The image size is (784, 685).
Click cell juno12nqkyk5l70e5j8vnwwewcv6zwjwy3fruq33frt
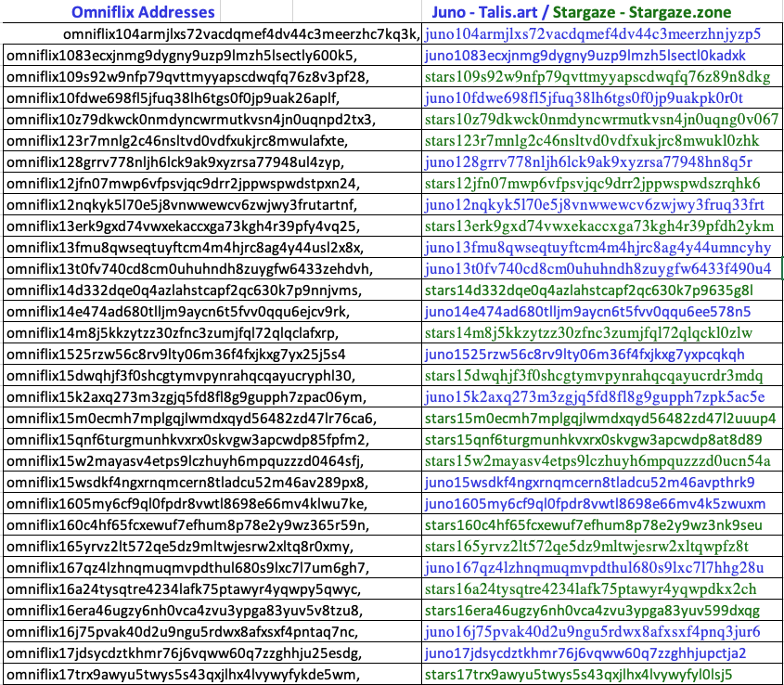pos(602,204)
